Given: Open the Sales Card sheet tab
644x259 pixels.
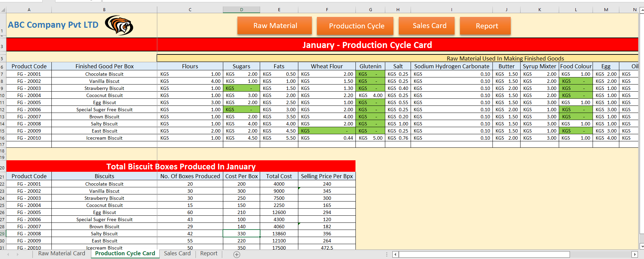Looking at the screenshot, I should (x=177, y=254).
